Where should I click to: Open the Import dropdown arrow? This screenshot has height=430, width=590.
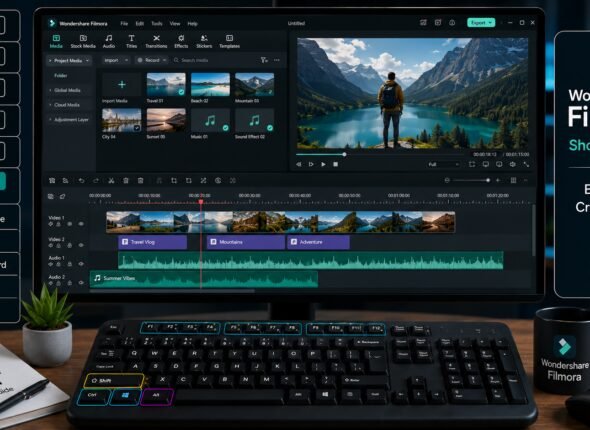click(x=126, y=60)
